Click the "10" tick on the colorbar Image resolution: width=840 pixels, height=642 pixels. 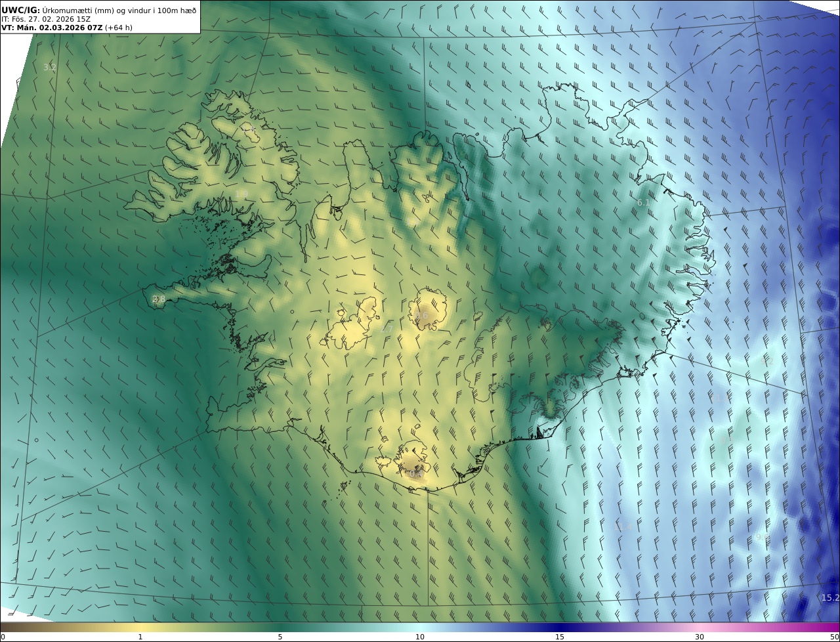click(420, 637)
